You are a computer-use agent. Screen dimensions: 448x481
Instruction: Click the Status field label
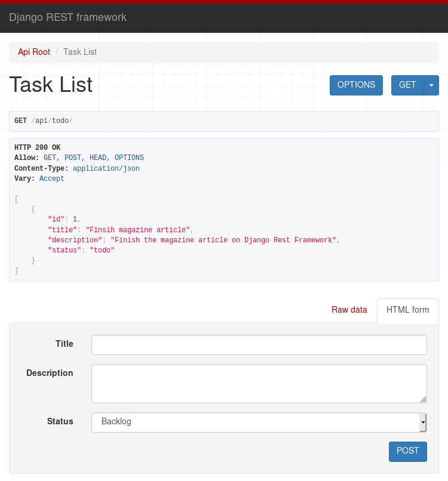pyautogui.click(x=60, y=421)
